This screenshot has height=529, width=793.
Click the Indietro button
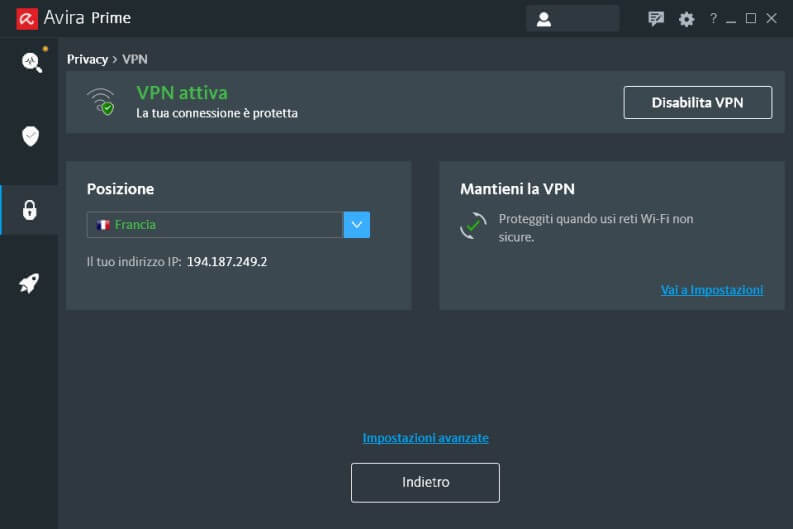pos(425,482)
